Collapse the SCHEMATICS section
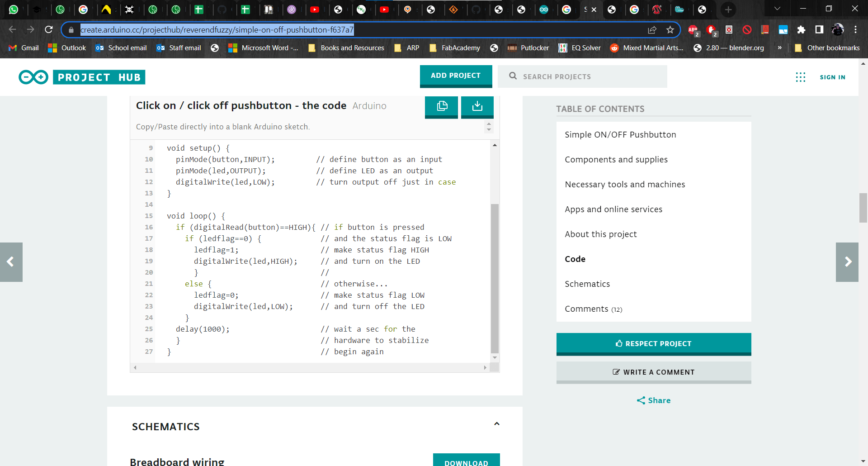The width and height of the screenshot is (868, 466). tap(497, 424)
